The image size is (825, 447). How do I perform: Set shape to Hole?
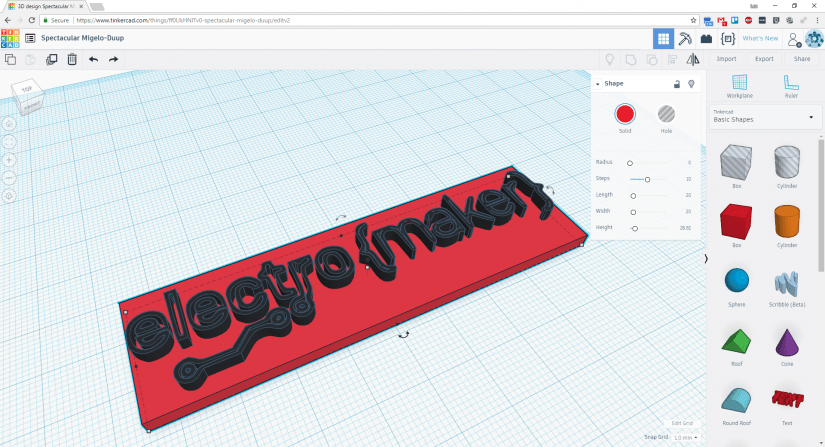click(x=666, y=114)
